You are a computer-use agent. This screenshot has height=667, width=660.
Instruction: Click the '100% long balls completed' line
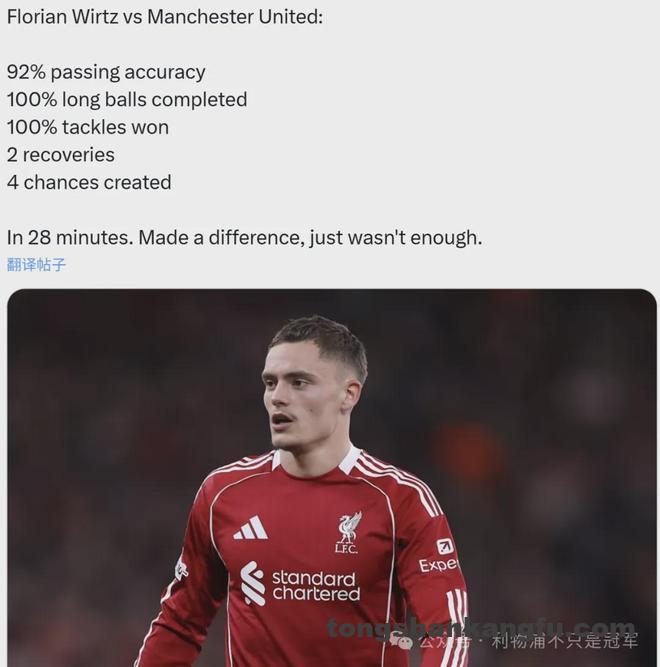coord(127,99)
